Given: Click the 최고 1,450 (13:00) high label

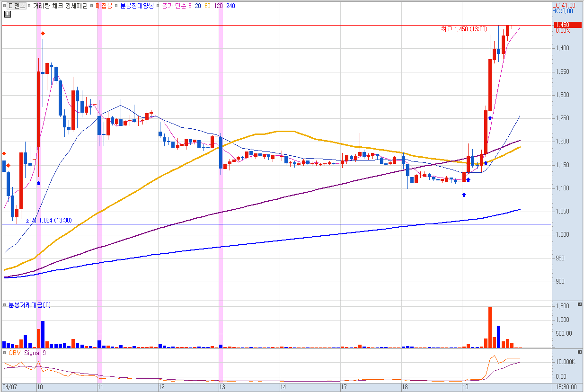Looking at the screenshot, I should click(x=464, y=29).
